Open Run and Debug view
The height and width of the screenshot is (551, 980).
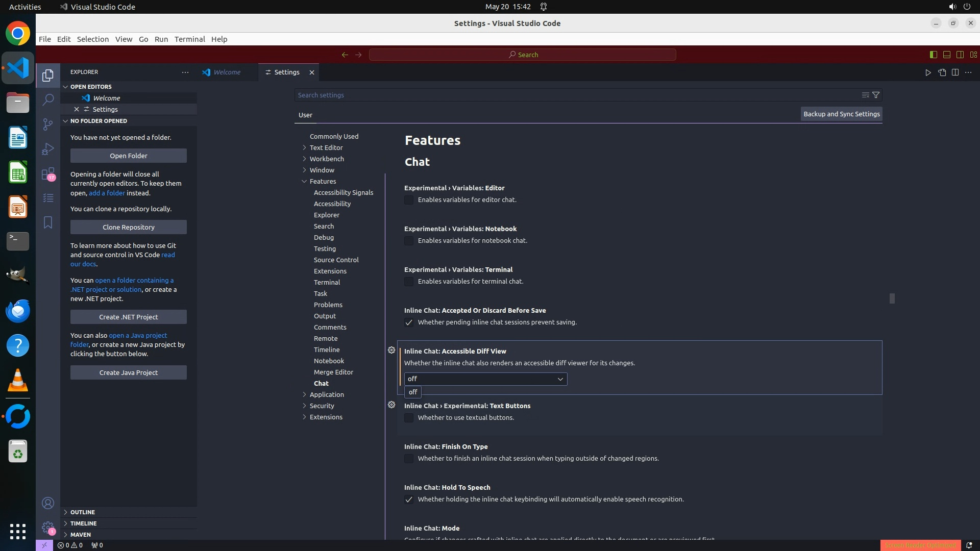(x=48, y=149)
